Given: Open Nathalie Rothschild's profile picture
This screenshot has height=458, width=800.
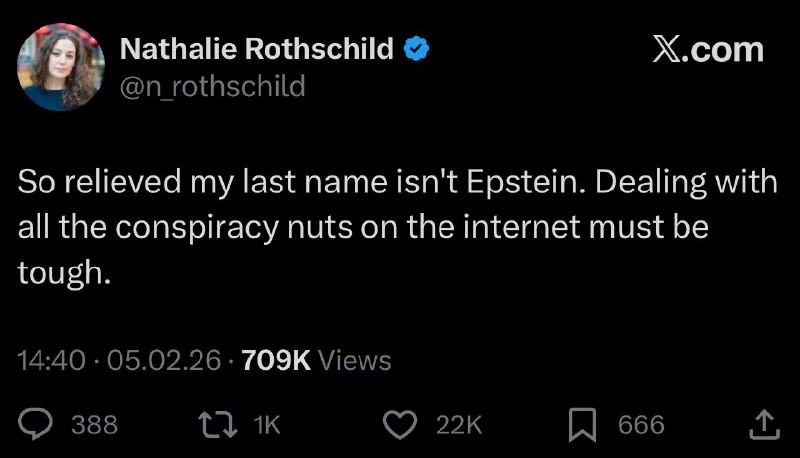Looking at the screenshot, I should tap(61, 67).
